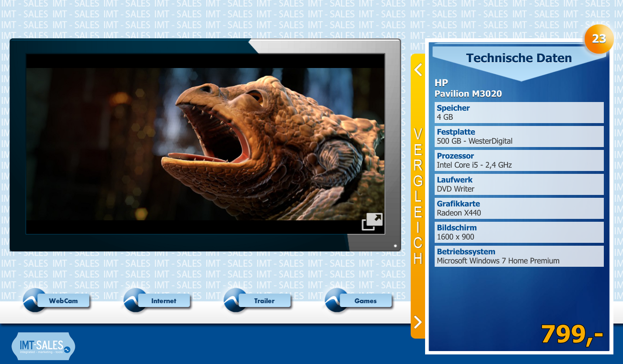Select the Prozessor Intel Core i5 row
Image resolution: width=623 pixels, height=364 pixels.
tap(519, 160)
